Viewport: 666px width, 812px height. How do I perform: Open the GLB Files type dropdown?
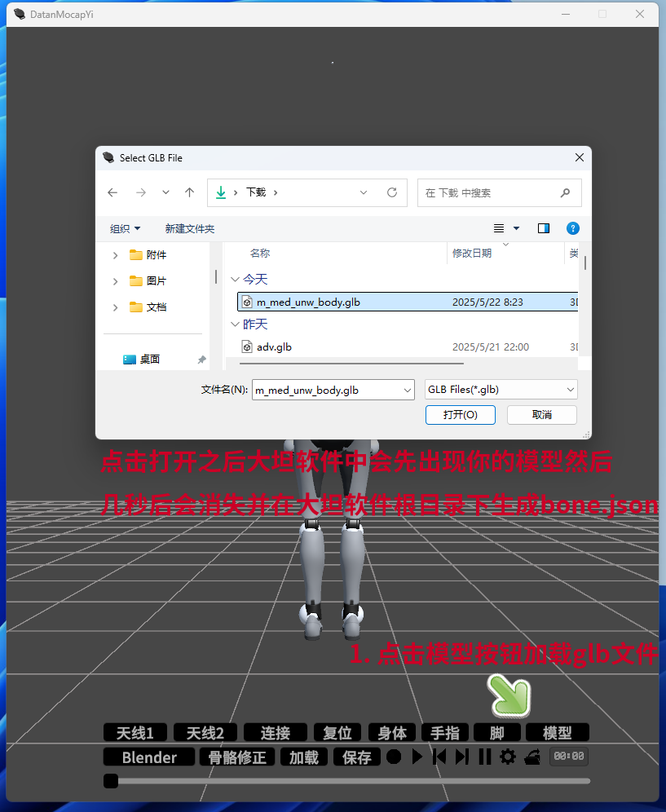[x=501, y=390]
